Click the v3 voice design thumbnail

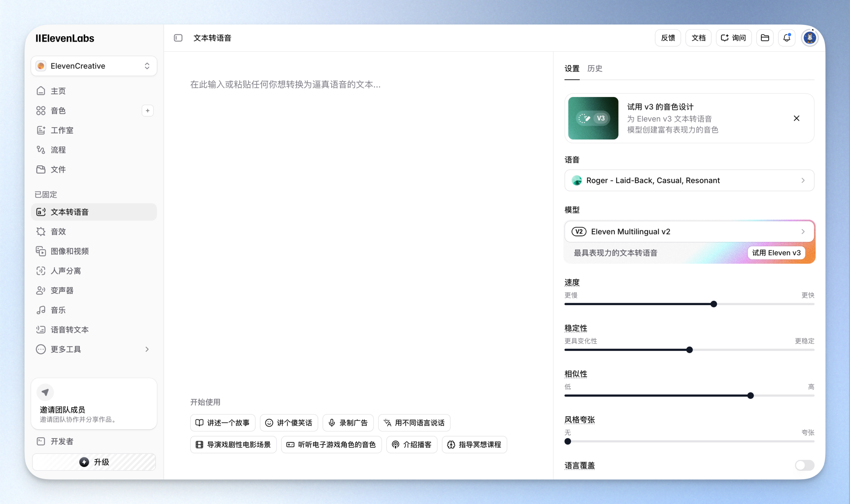point(593,118)
